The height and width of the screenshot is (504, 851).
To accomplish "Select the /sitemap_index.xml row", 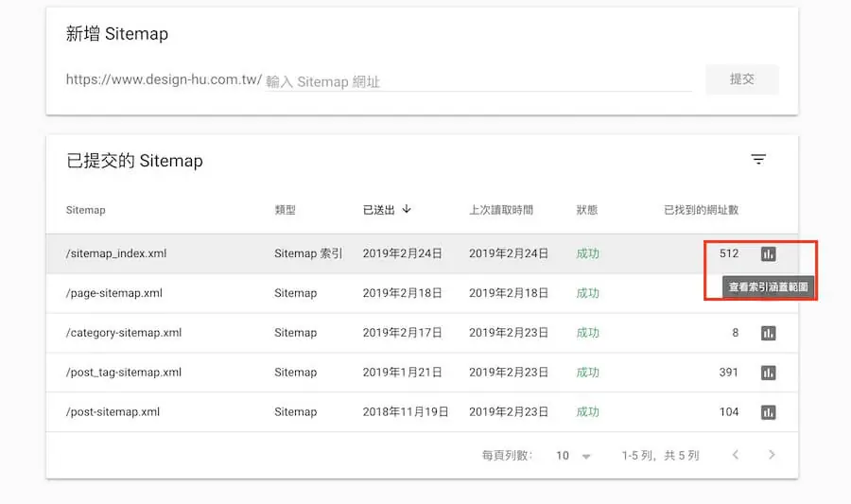I will tap(422, 253).
